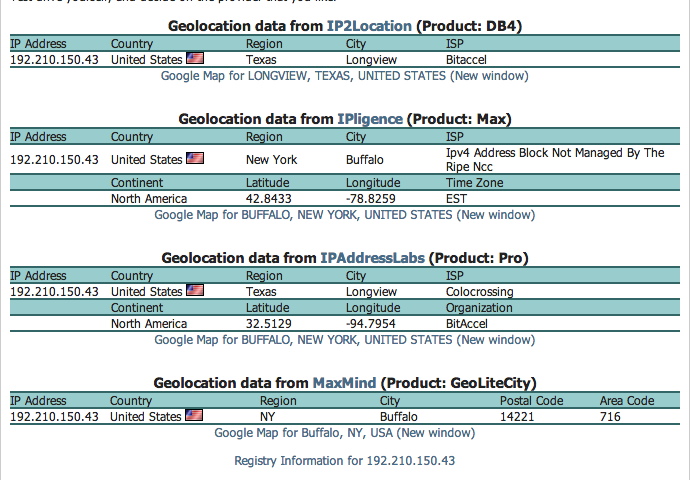Click Buffalo city in MaxMind table
The width and height of the screenshot is (691, 480).
pyautogui.click(x=399, y=417)
